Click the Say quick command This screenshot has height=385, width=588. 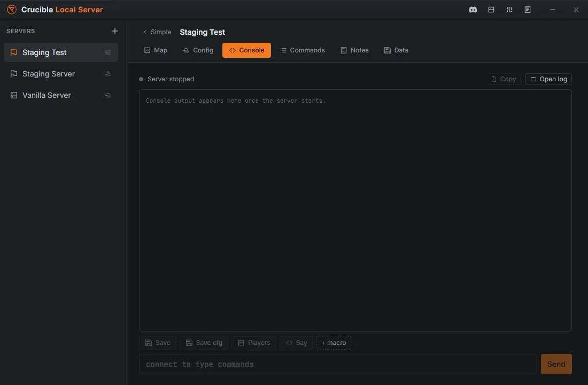click(296, 343)
